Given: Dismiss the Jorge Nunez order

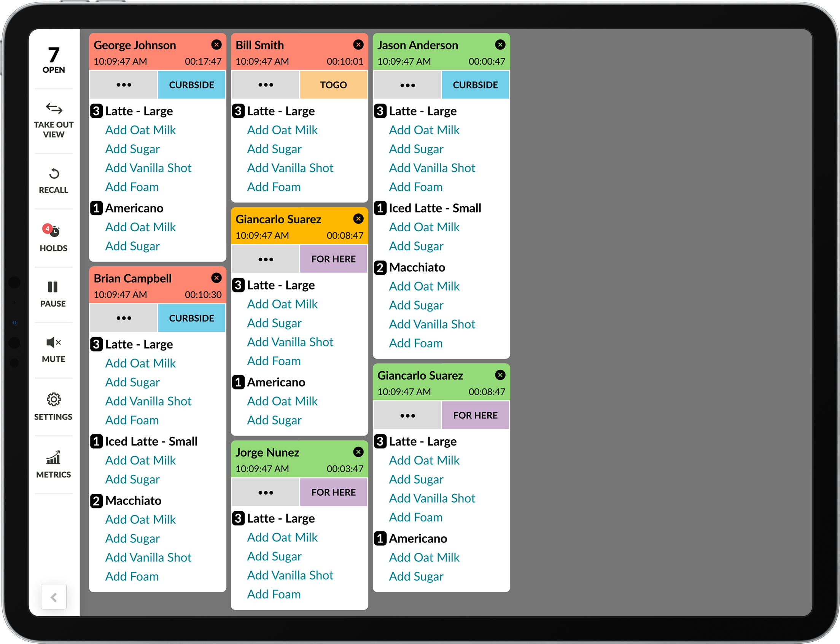Looking at the screenshot, I should click(358, 452).
